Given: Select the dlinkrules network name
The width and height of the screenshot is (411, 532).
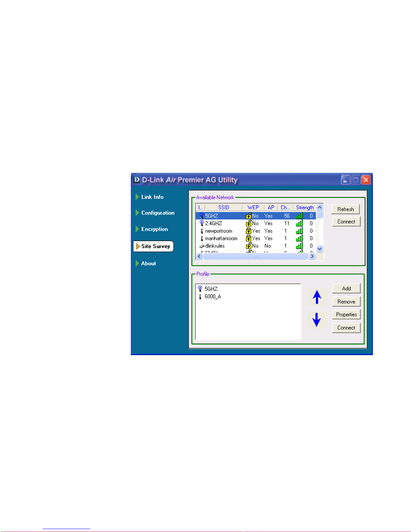Looking at the screenshot, I should pos(215,246).
